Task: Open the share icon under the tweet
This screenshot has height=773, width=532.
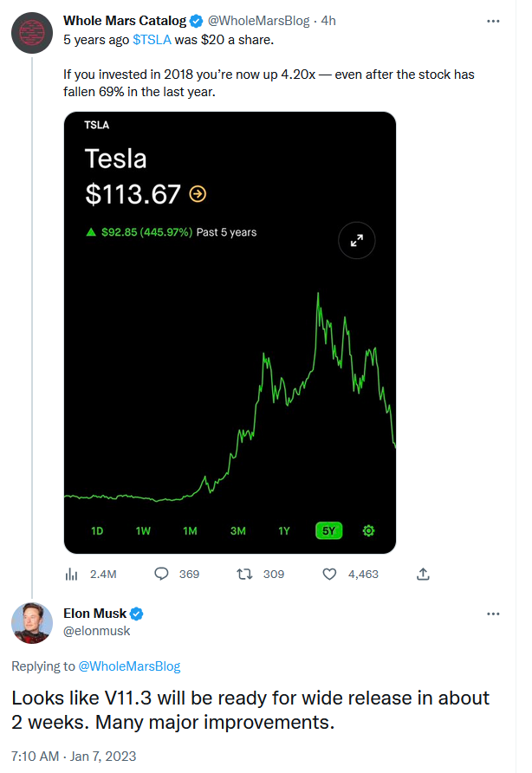Action: 423,574
